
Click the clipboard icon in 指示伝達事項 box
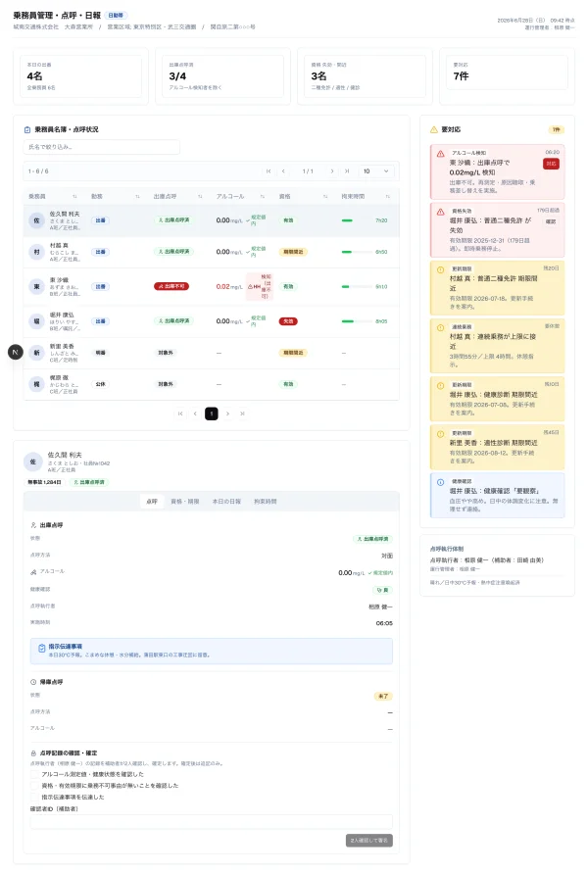[42, 649]
